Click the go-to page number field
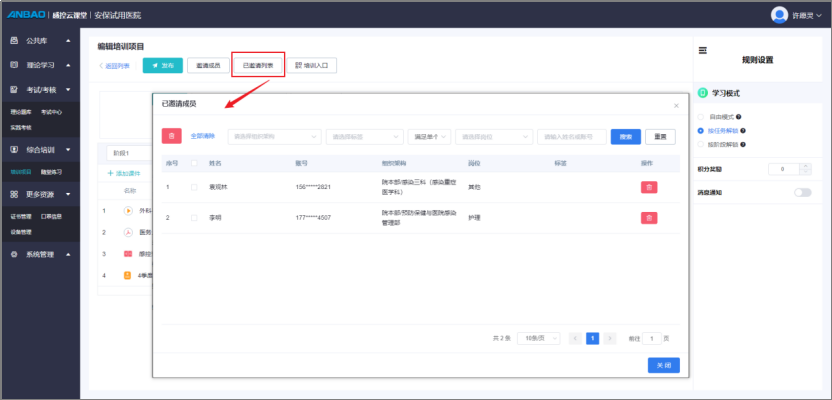 click(652, 338)
